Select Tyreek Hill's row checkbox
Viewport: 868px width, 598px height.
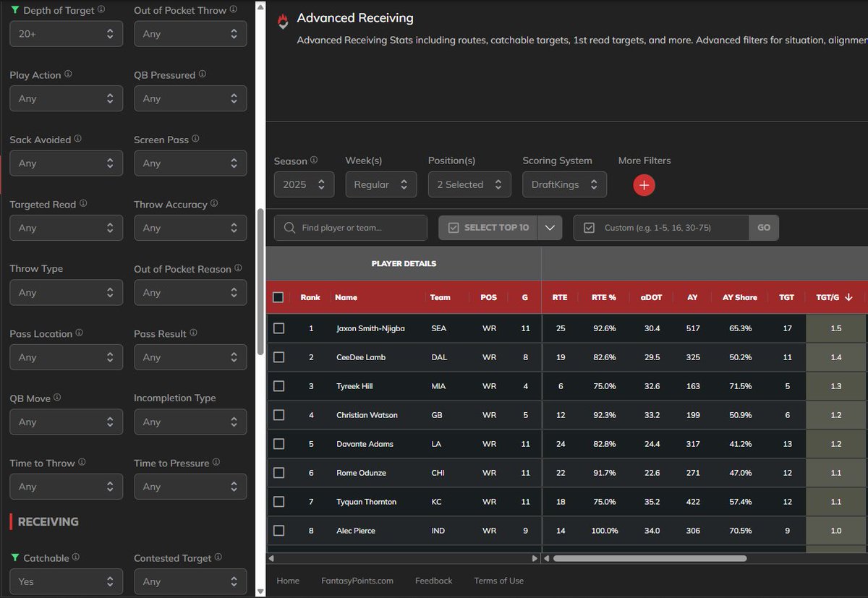coord(278,386)
